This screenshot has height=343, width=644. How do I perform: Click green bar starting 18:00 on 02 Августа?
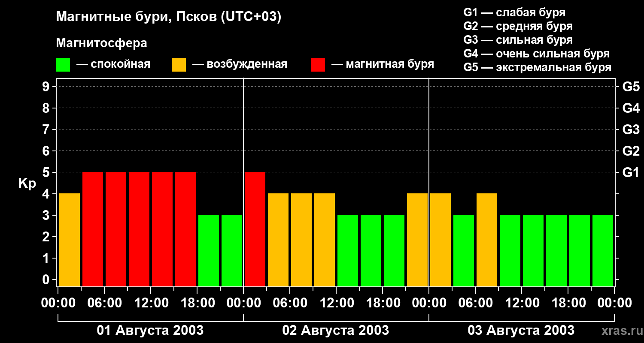pyautogui.click(x=394, y=250)
